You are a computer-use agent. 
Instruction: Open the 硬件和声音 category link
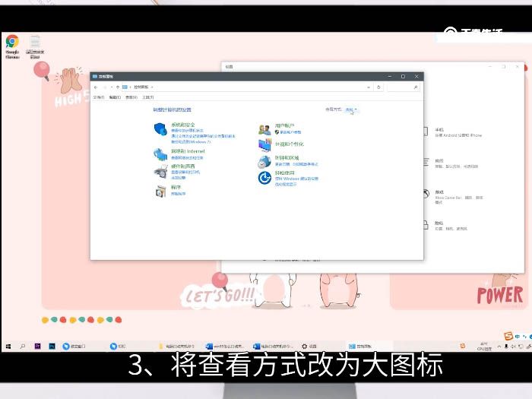tap(183, 166)
